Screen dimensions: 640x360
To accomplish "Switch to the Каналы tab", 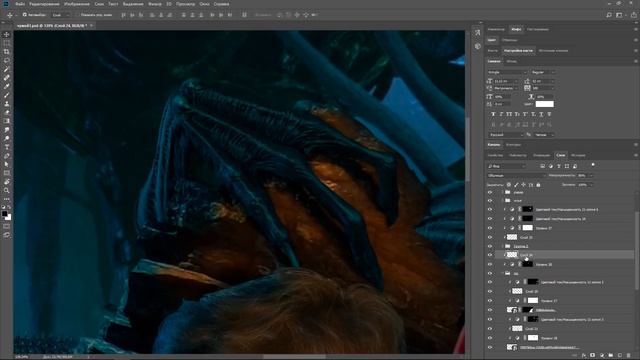I will 493,144.
